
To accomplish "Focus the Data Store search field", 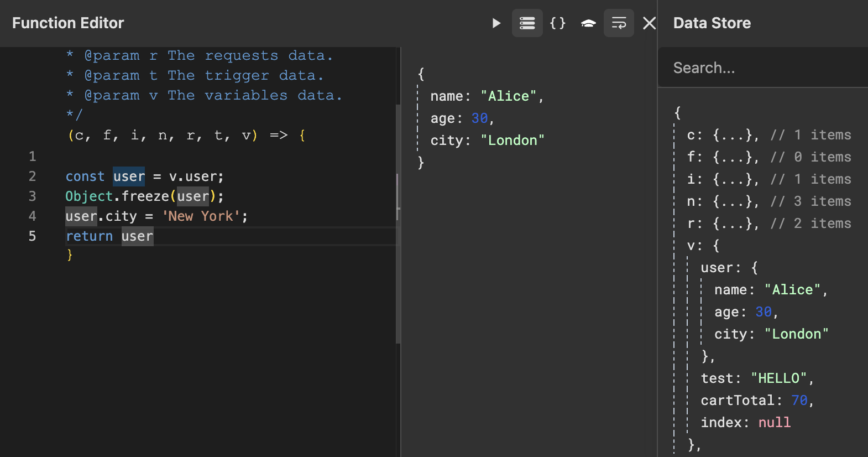I will 763,67.
